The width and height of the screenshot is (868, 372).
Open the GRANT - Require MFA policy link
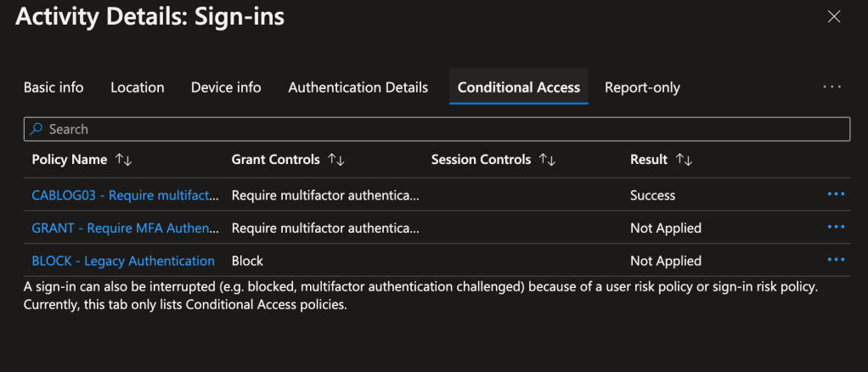click(126, 228)
